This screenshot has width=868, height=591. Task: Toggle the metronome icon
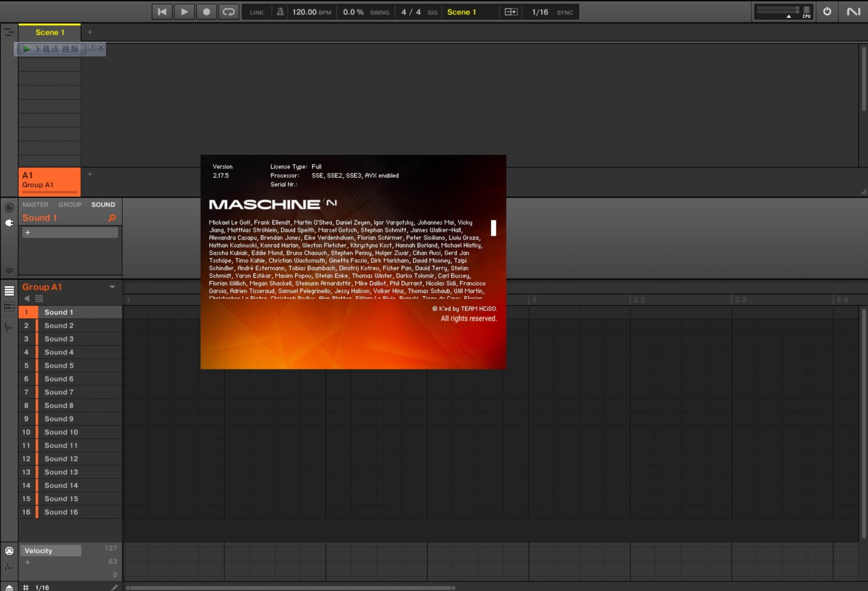(280, 12)
